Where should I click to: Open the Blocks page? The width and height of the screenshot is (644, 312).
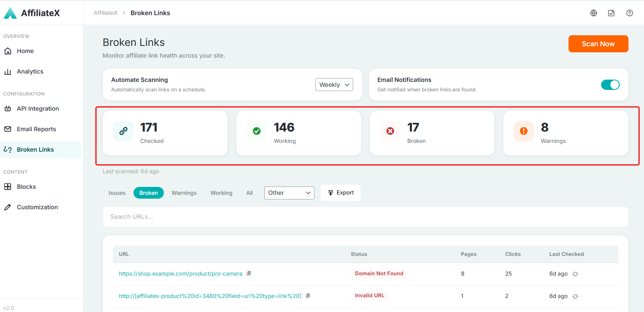[x=26, y=187]
